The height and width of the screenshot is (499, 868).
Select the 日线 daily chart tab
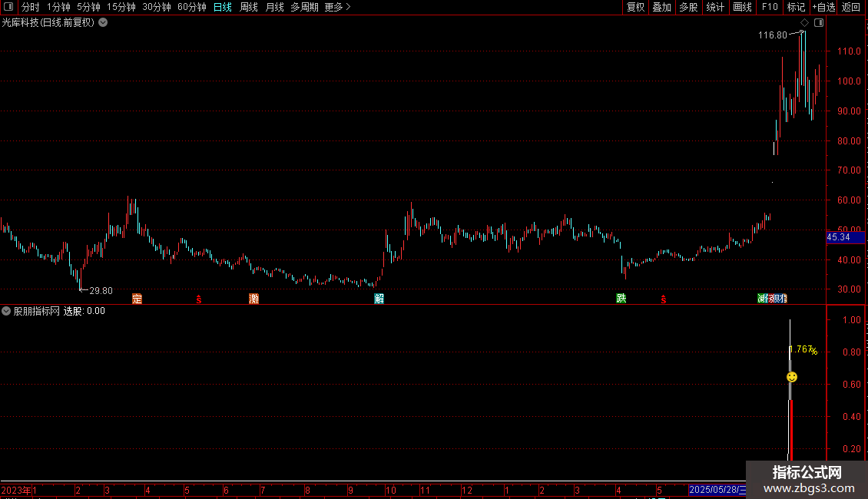[x=223, y=7]
